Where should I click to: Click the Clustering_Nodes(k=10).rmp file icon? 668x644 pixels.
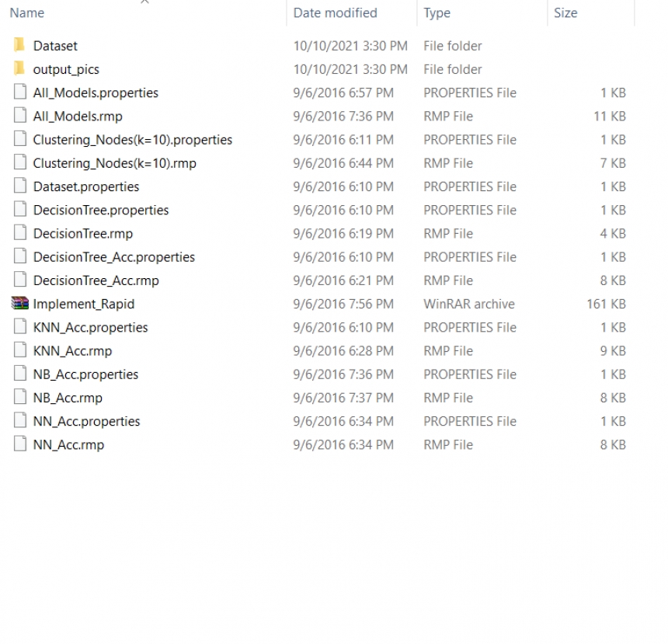(x=20, y=162)
